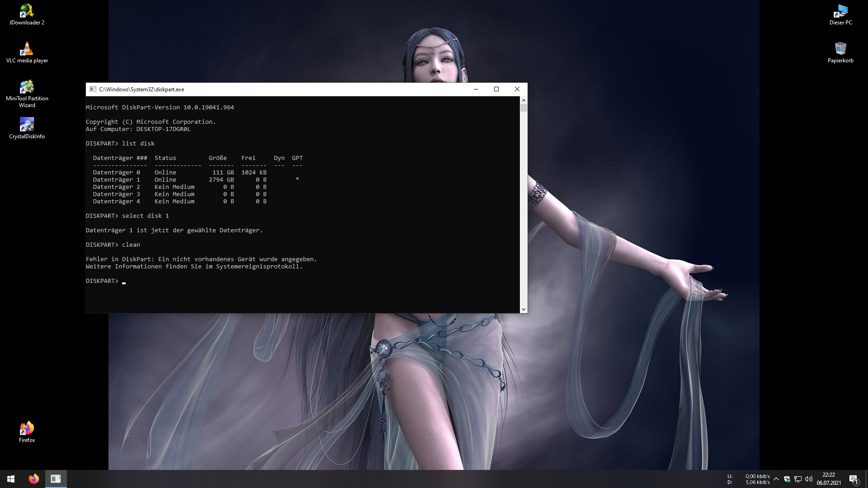Open CrystalDiskInfo desktop shortcut
This screenshot has height=488, width=868.
(x=27, y=127)
